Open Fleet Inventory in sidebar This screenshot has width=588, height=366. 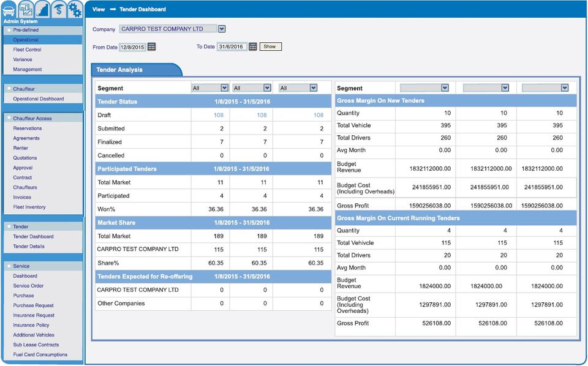(x=29, y=207)
